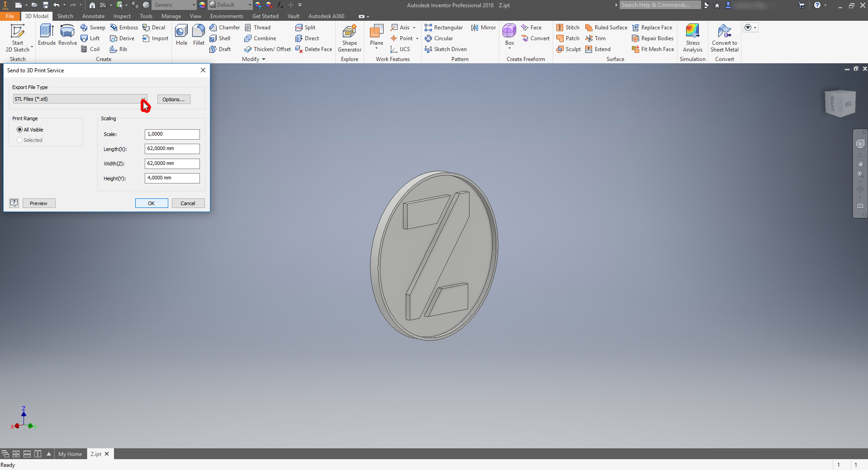Click the Options... button

[174, 99]
